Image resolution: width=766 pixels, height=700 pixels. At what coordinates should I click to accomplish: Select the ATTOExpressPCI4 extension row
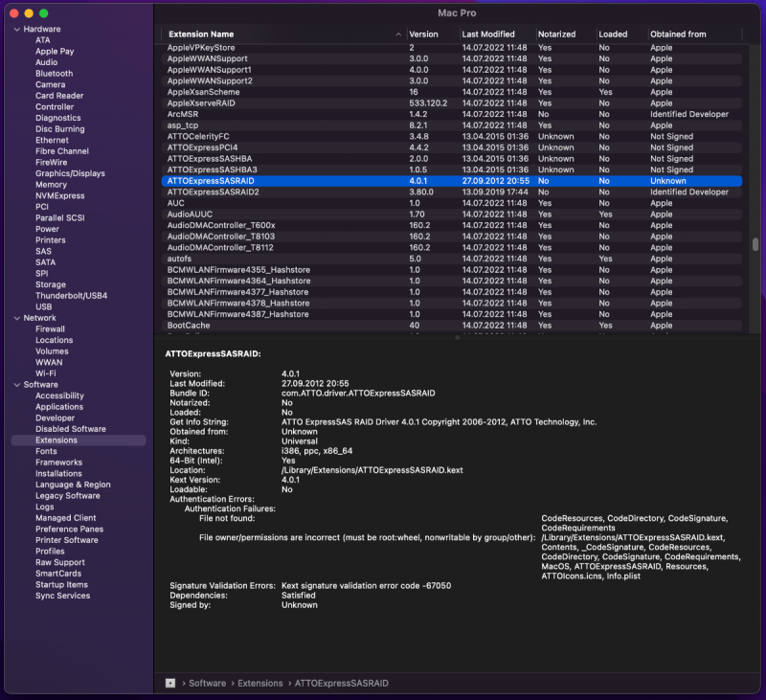(x=451, y=147)
